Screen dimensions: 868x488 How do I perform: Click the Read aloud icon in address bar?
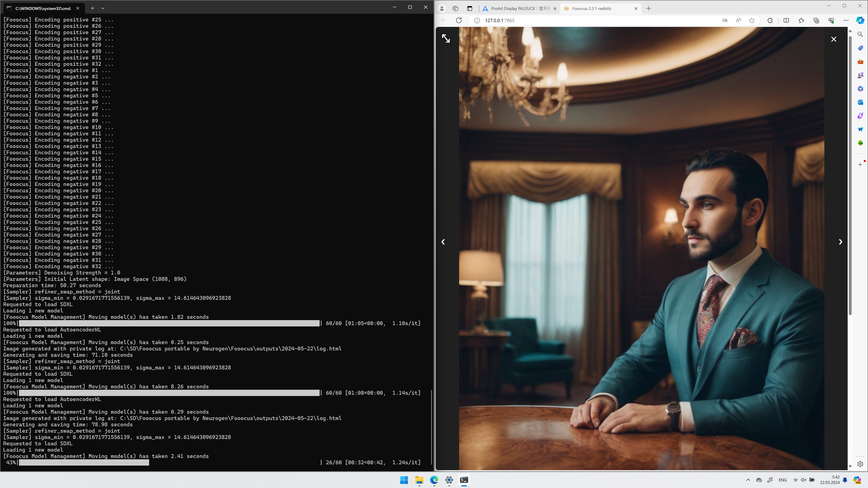[x=738, y=20]
